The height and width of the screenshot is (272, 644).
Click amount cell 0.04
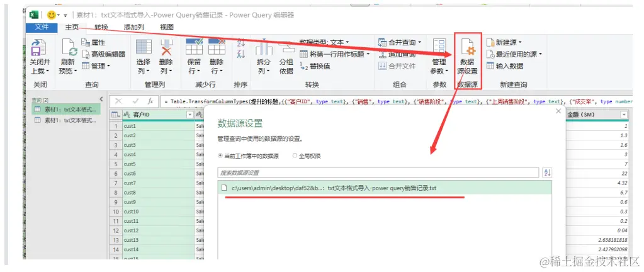(597, 230)
